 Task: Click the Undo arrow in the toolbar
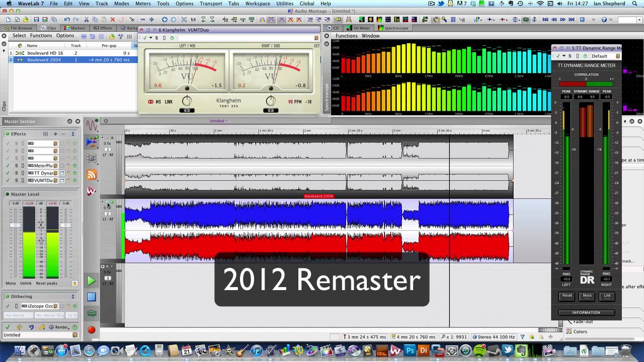(67, 20)
